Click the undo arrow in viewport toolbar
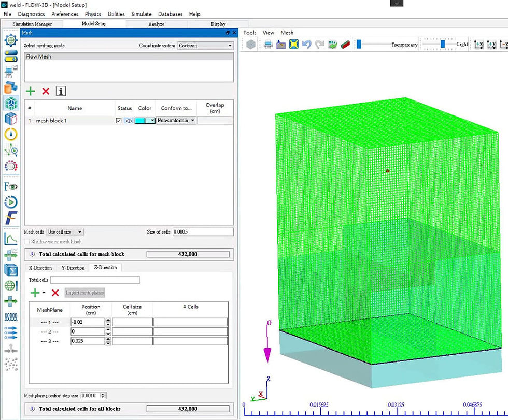Image resolution: width=508 pixels, height=420 pixels. pyautogui.click(x=306, y=45)
